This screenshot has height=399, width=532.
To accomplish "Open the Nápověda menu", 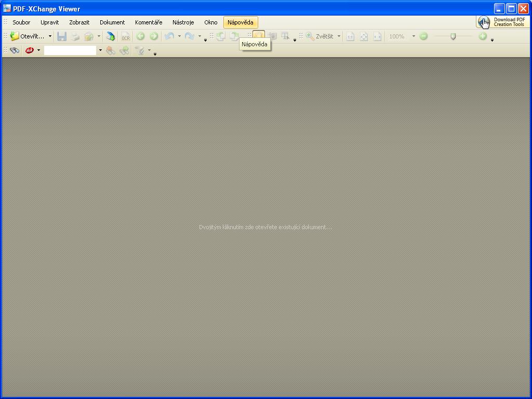I will tap(241, 22).
